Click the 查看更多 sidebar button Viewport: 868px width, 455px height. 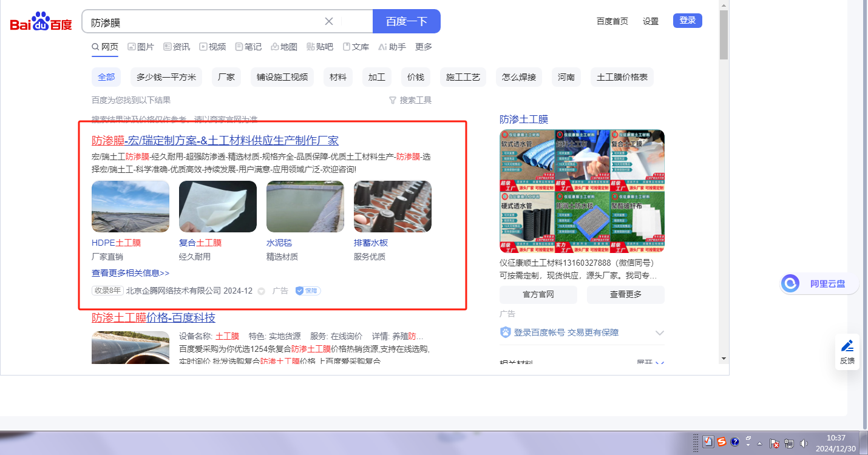626,294
